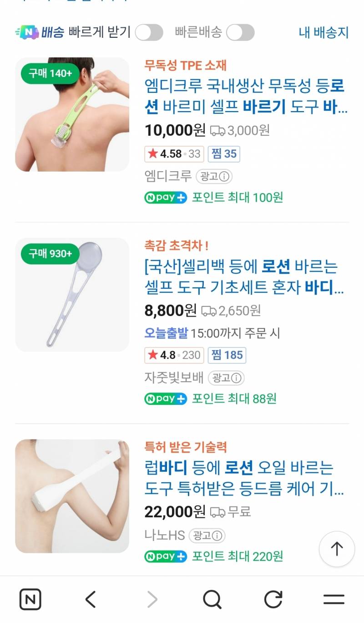Tap the 4.58 star rating of the first item

coord(173,154)
